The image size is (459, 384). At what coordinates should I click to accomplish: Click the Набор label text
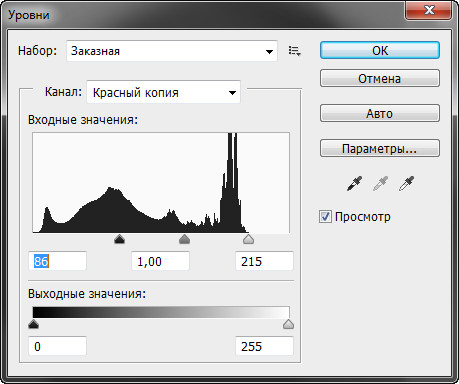37,51
